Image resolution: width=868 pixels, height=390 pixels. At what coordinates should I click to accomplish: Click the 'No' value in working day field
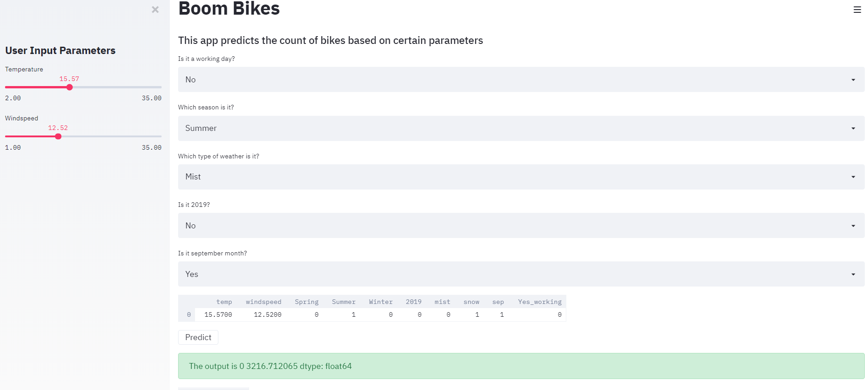click(190, 79)
